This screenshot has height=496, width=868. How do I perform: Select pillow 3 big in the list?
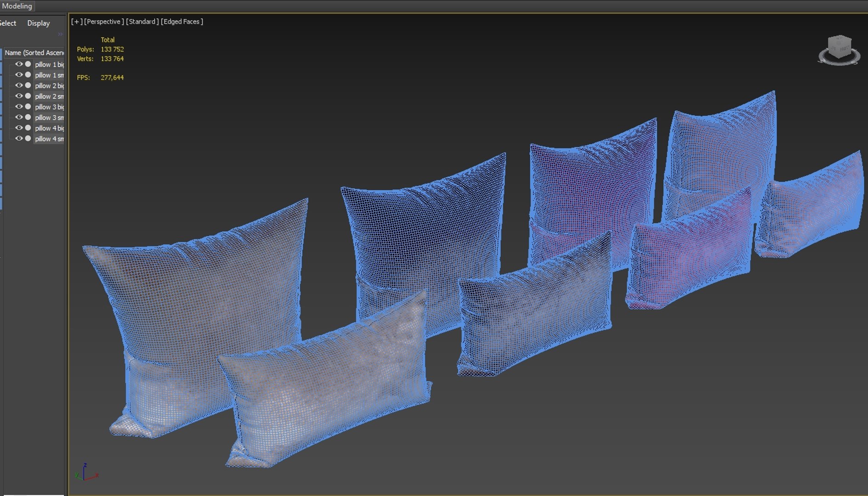pyautogui.click(x=49, y=107)
